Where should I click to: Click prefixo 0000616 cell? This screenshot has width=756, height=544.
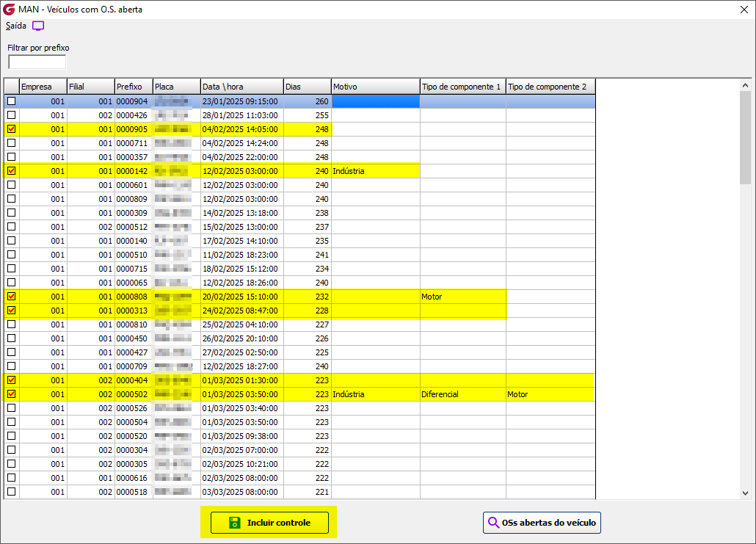click(134, 478)
